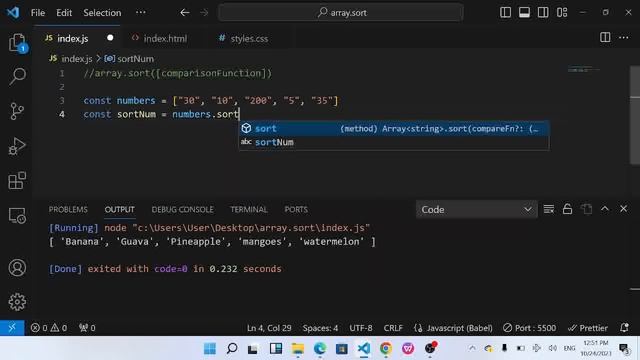Click Ln 4, Col 29 in status bar
The image size is (640, 360).
[269, 328]
